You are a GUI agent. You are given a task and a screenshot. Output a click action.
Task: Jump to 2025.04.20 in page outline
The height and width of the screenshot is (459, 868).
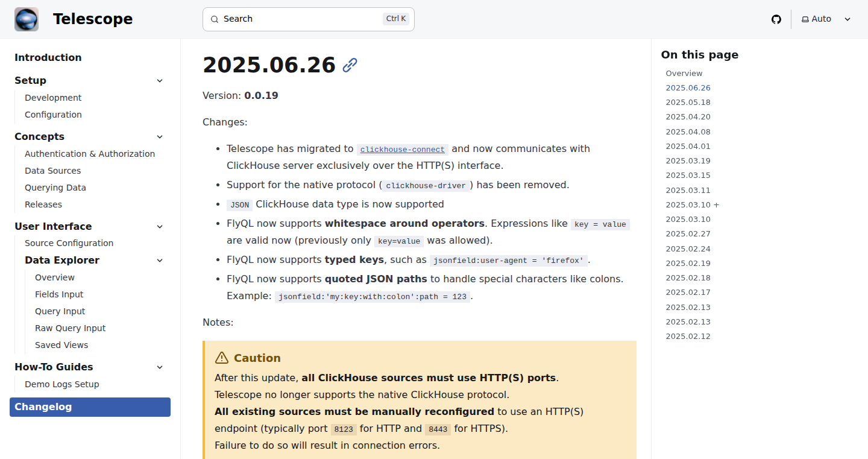tap(688, 117)
